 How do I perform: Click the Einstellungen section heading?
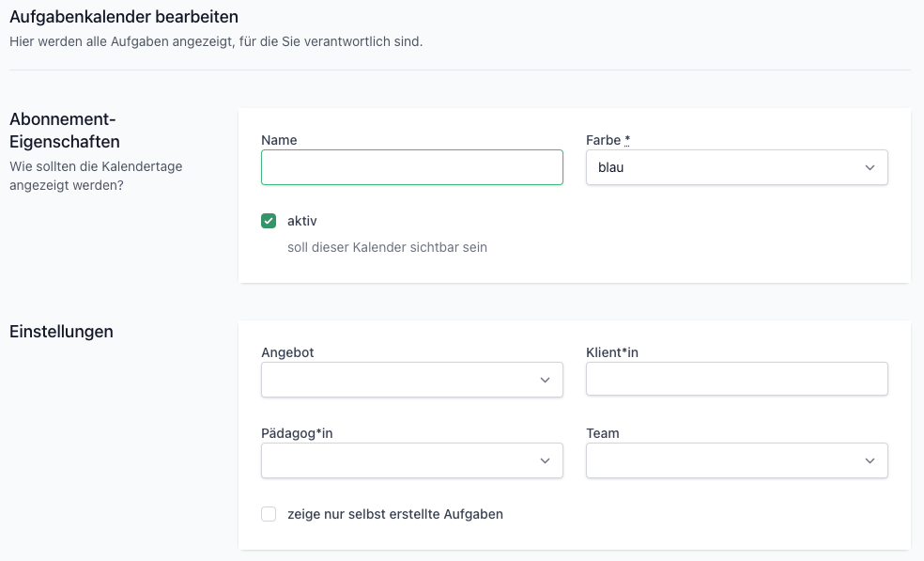click(61, 332)
